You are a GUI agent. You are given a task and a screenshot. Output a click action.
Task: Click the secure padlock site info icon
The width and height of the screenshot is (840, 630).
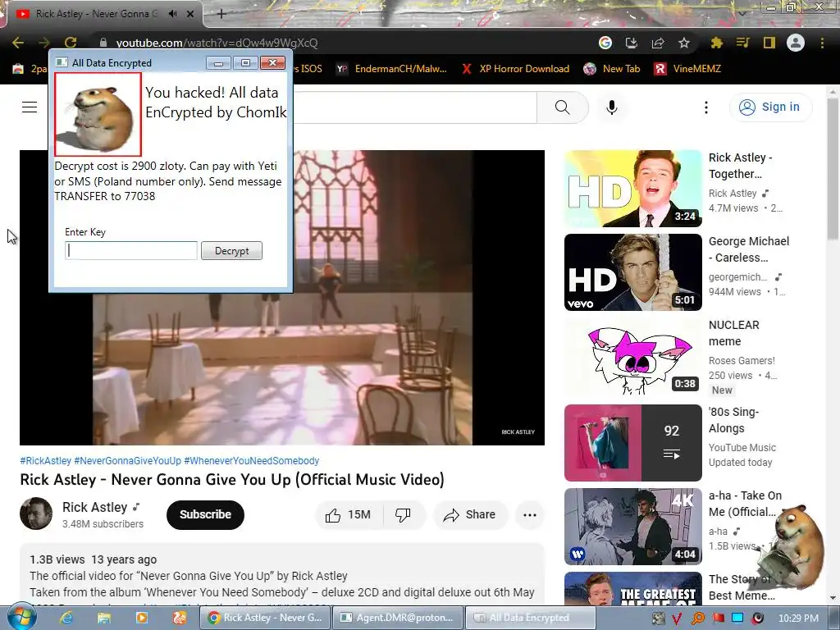[103, 43]
